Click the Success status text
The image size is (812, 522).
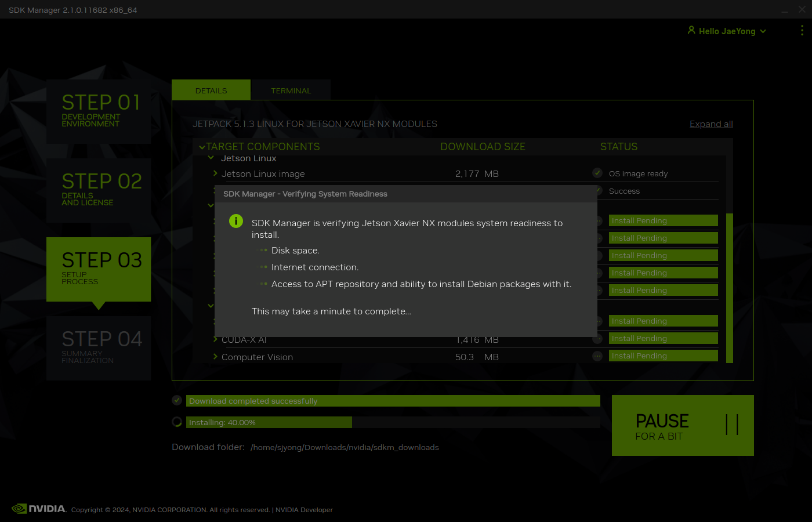624,191
